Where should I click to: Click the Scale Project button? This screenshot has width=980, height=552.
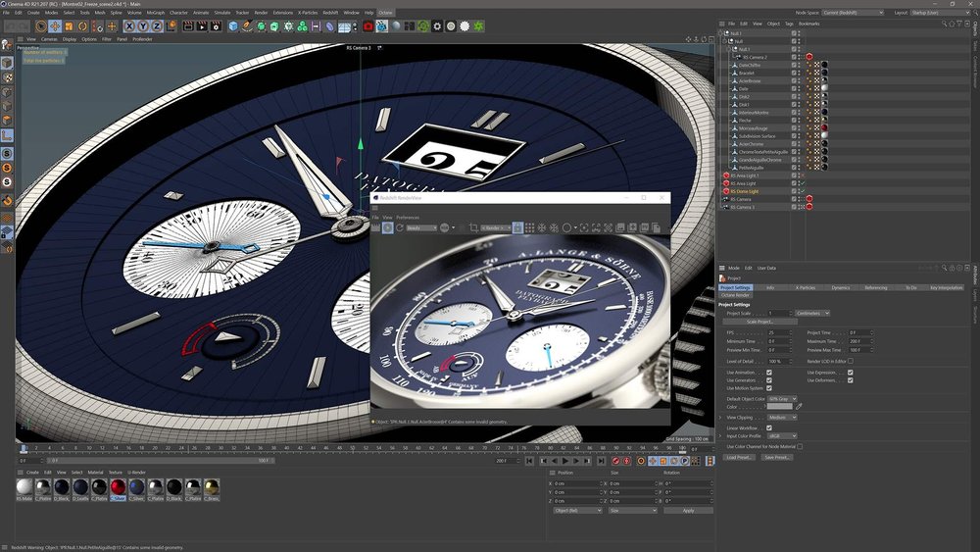tap(759, 323)
